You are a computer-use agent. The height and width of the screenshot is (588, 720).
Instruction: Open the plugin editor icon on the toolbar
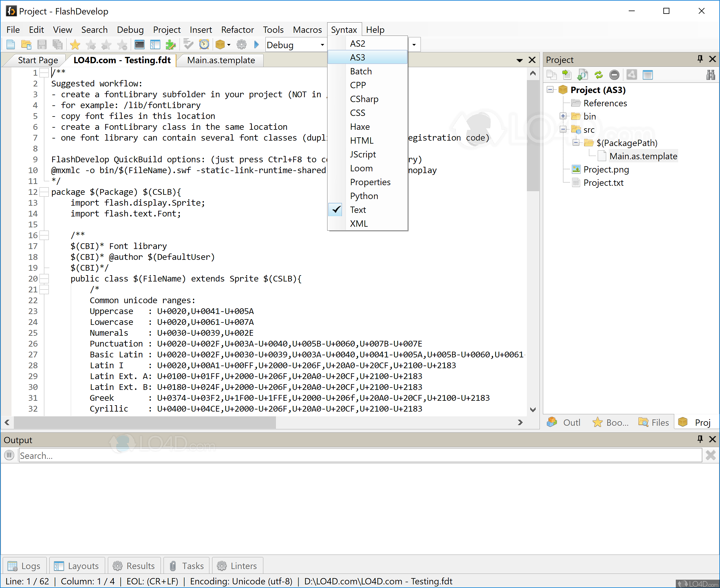pos(171,44)
